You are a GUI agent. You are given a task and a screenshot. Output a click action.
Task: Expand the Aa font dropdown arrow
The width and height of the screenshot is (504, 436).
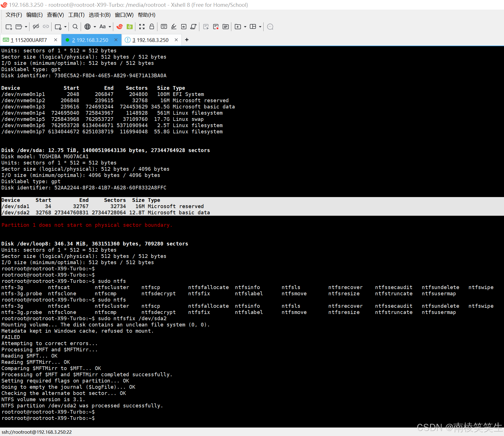pyautogui.click(x=110, y=27)
